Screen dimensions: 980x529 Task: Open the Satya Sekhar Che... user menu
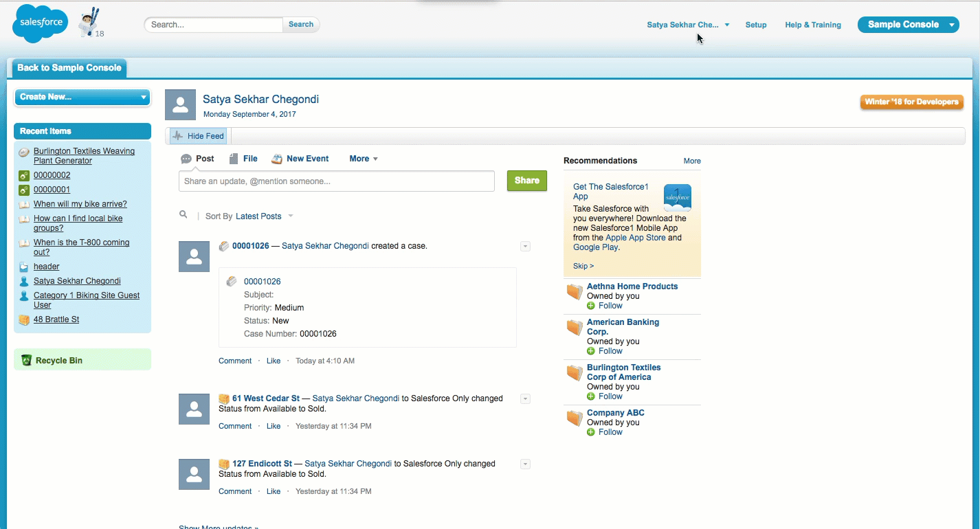(x=688, y=25)
